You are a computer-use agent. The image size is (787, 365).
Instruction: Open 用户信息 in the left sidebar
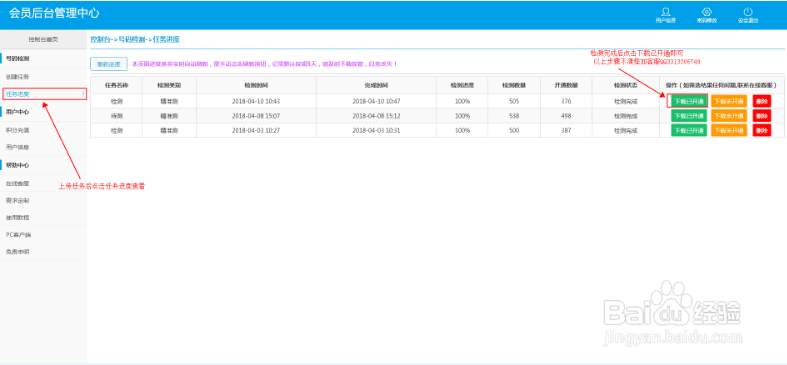pos(18,148)
